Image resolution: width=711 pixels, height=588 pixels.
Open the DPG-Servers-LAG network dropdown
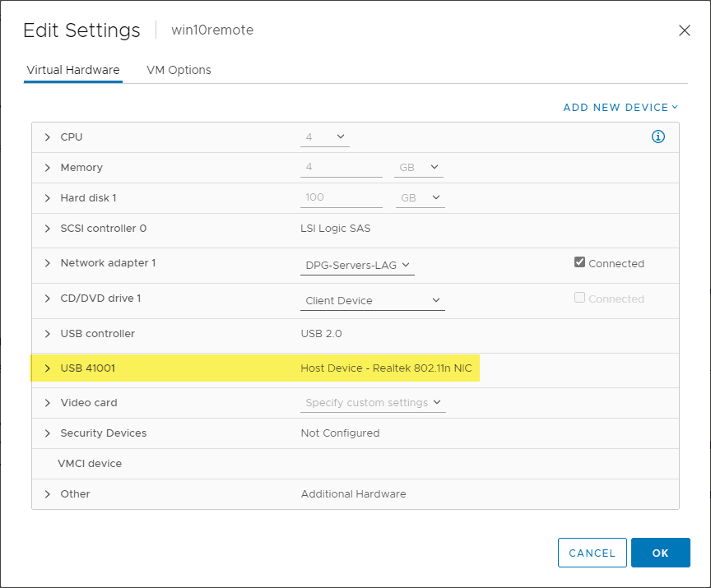357,265
